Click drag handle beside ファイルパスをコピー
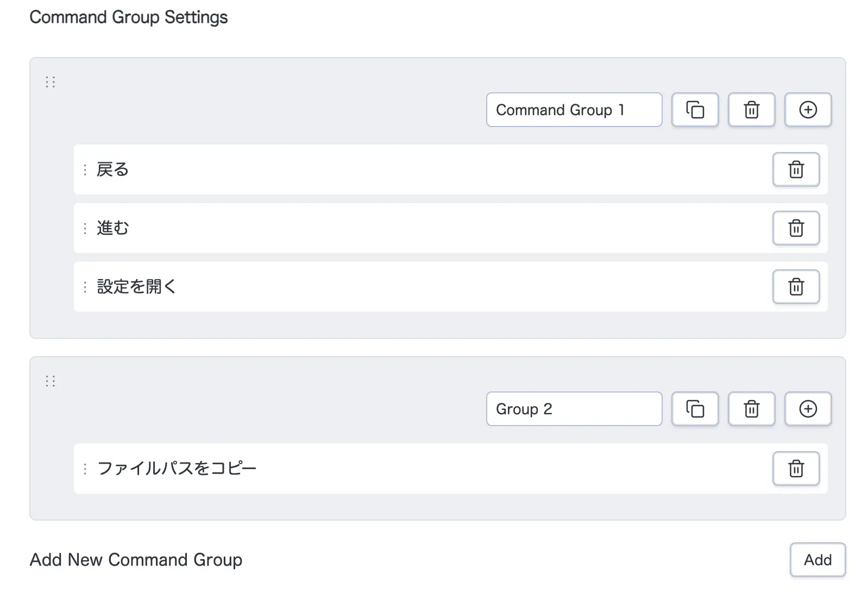This screenshot has width=868, height=595. [85, 469]
